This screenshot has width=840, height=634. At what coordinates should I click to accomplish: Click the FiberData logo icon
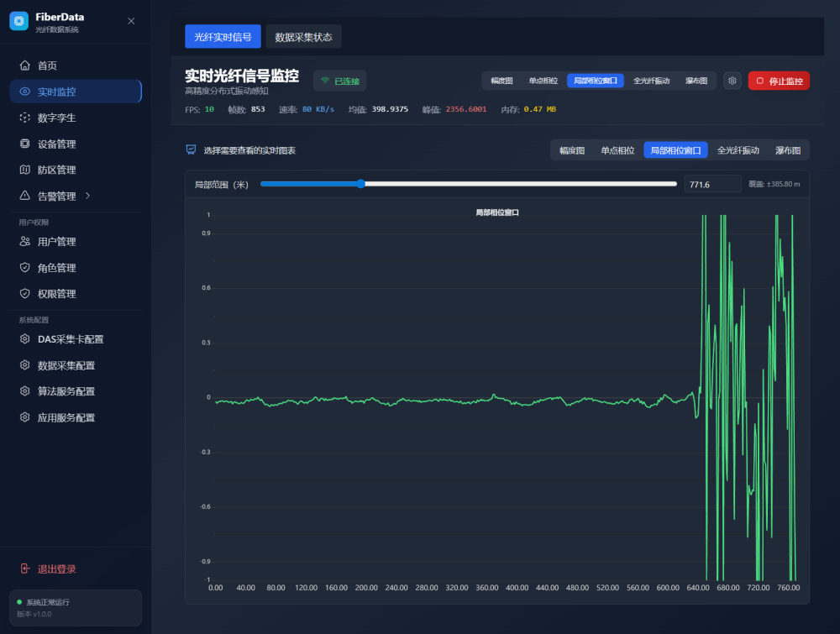tap(18, 21)
